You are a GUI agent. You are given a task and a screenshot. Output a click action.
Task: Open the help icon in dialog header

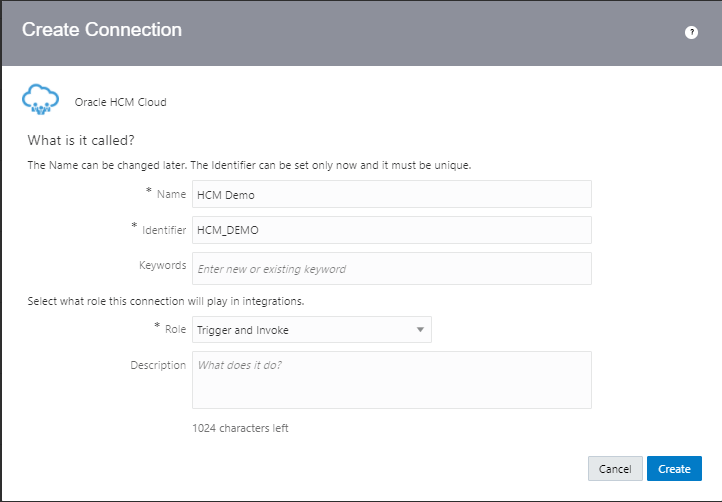[x=691, y=32]
